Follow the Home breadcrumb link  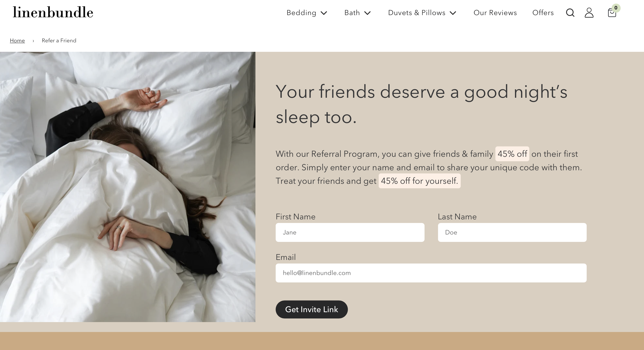[17, 41]
